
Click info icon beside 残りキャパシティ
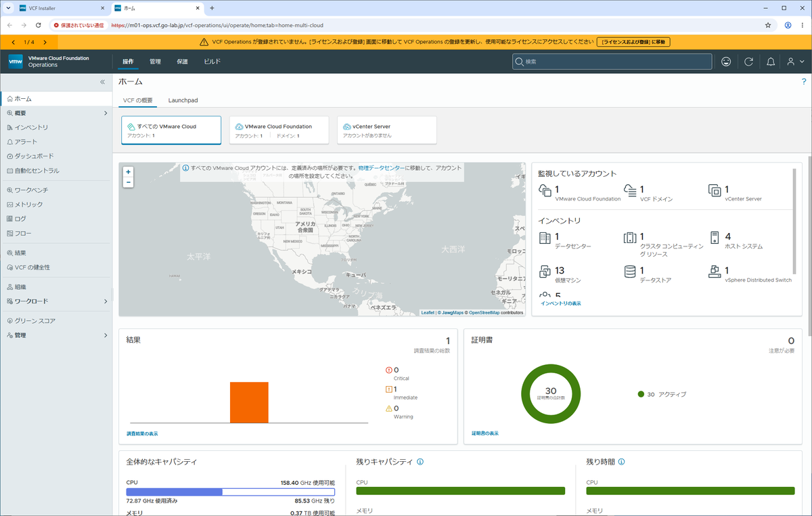click(x=420, y=462)
